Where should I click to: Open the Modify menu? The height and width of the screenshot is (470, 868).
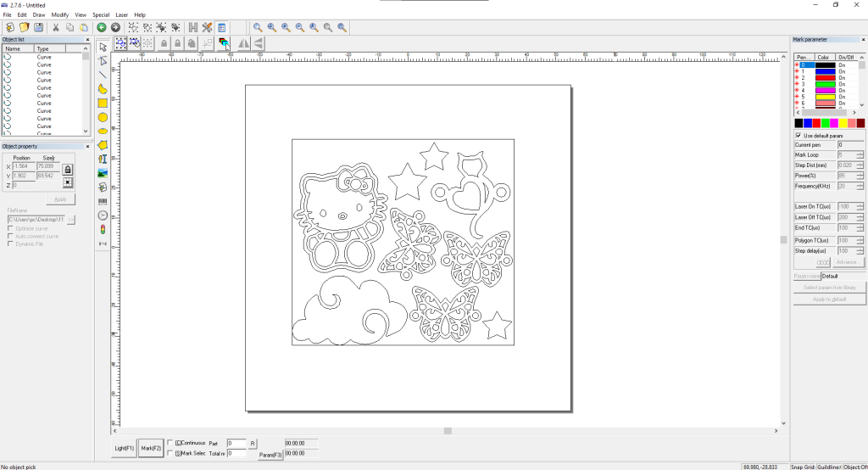tap(60, 15)
